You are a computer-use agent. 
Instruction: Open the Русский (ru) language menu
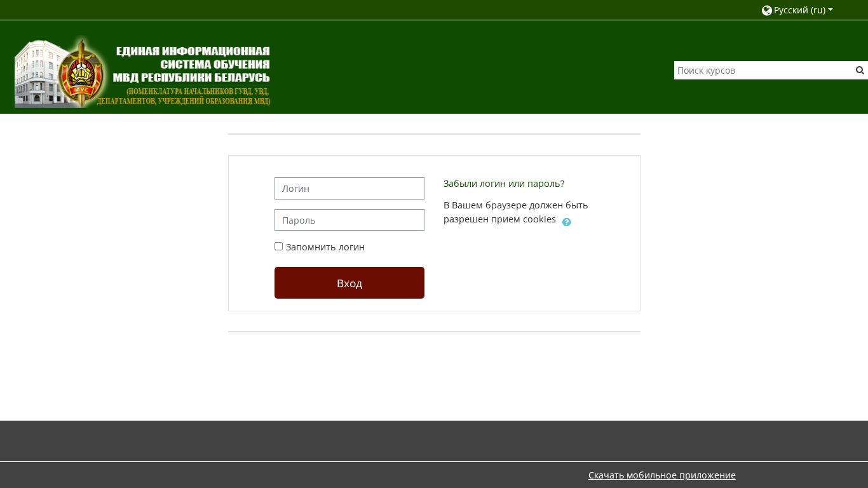pos(797,10)
